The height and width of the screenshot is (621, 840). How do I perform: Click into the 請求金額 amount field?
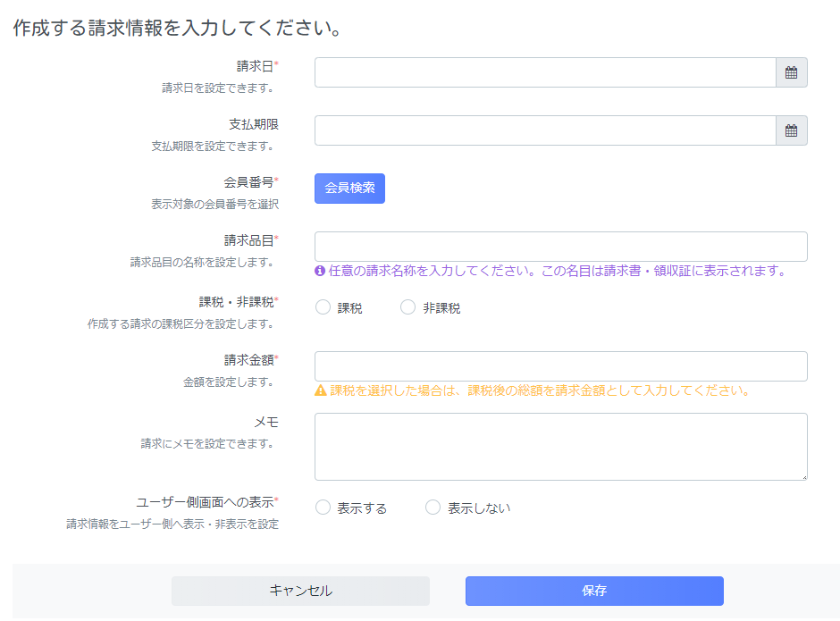(561, 366)
